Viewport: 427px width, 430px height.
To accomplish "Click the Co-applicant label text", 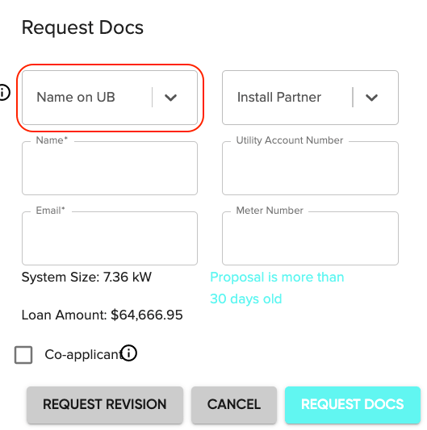I will click(83, 355).
